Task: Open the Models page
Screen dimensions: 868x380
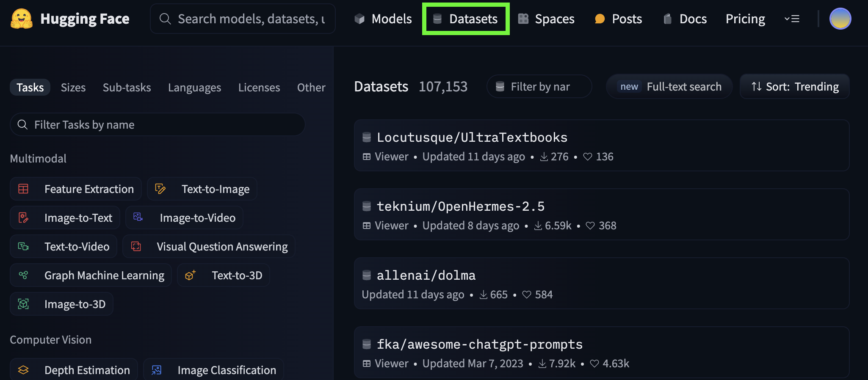Action: [383, 19]
